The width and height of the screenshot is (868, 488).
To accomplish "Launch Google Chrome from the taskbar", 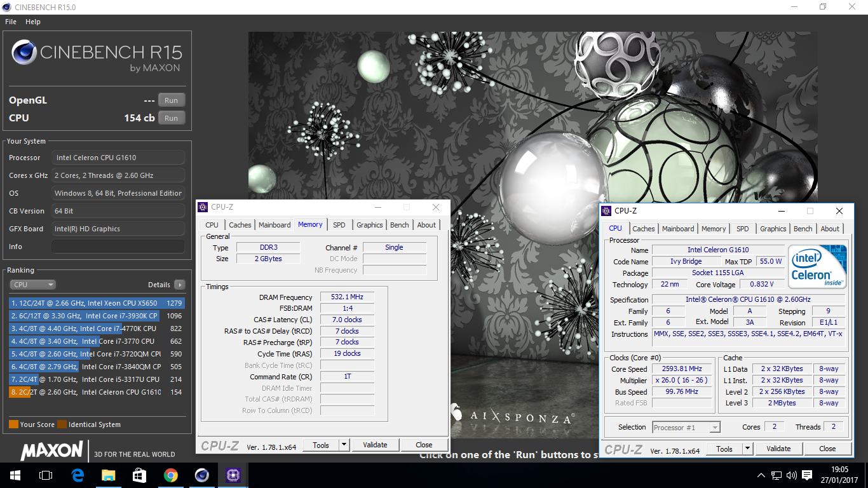I will click(x=170, y=475).
